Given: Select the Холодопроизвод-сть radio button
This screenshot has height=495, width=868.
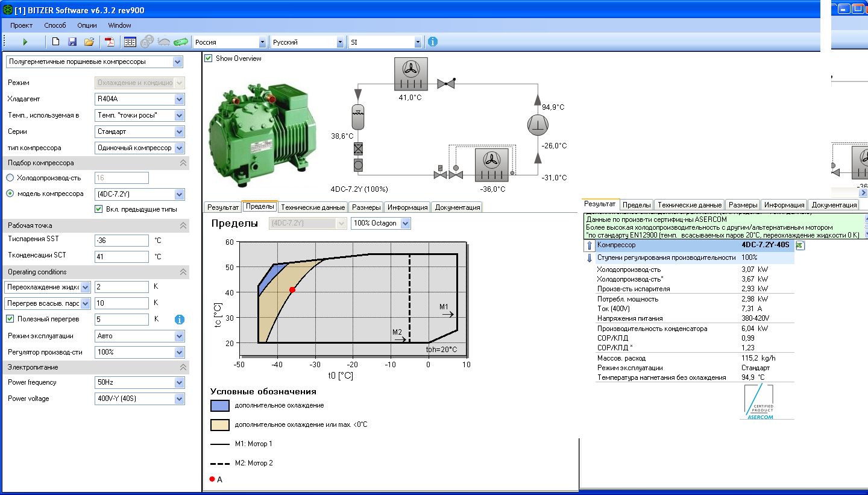Looking at the screenshot, I should [x=10, y=178].
